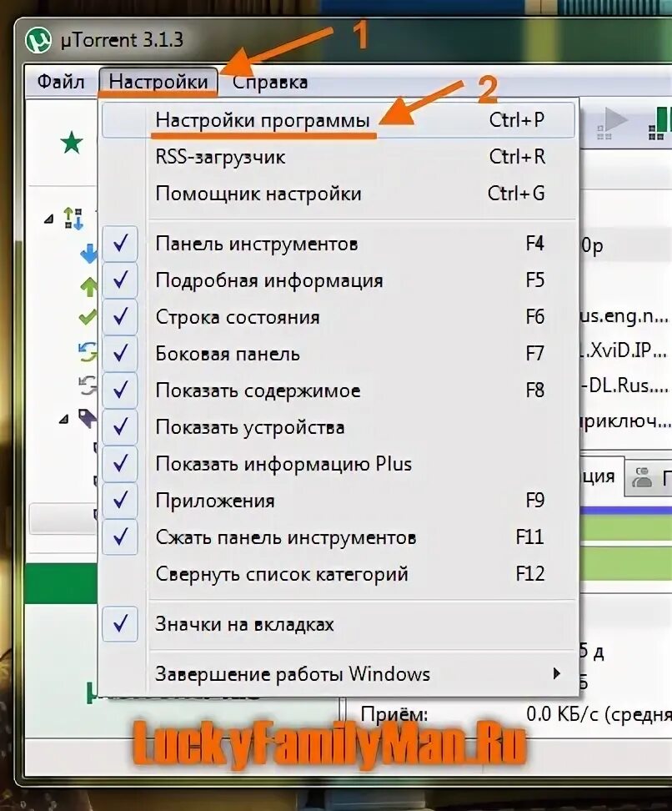Screen dimensions: 672x811
Task: Select the active torrents refresh icon
Action: pyautogui.click(x=88, y=352)
